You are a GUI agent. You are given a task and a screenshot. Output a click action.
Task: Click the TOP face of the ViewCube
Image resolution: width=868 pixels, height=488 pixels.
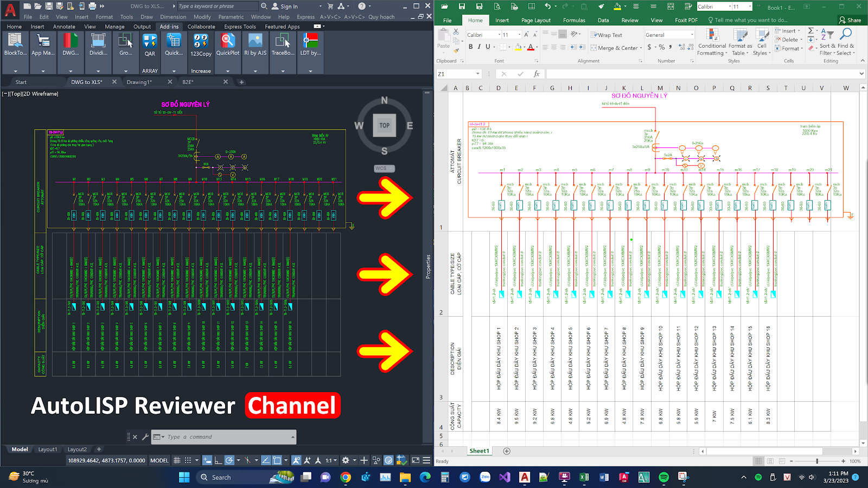click(x=384, y=125)
